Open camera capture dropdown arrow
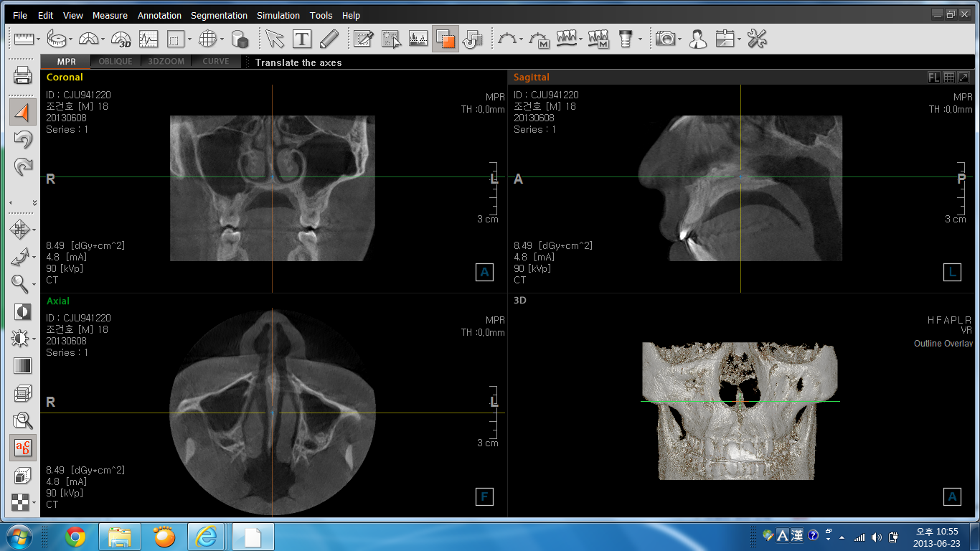This screenshot has height=551, width=980. click(x=680, y=39)
